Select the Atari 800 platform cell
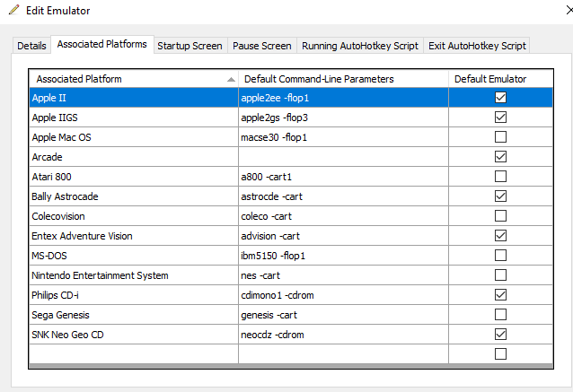573x392 pixels. click(134, 177)
